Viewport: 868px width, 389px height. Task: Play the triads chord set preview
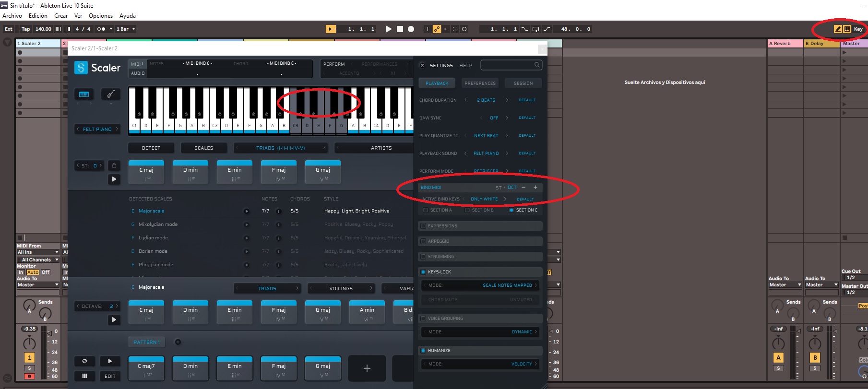click(x=114, y=179)
